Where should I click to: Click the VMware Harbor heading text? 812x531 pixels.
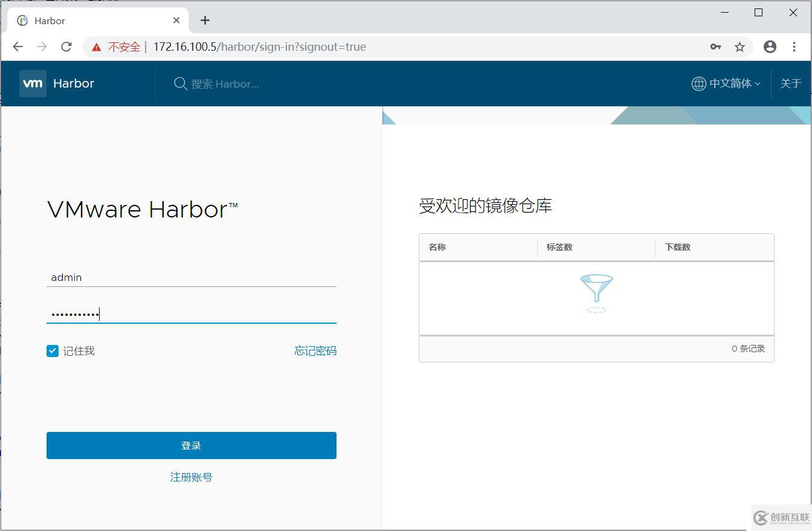(x=143, y=209)
